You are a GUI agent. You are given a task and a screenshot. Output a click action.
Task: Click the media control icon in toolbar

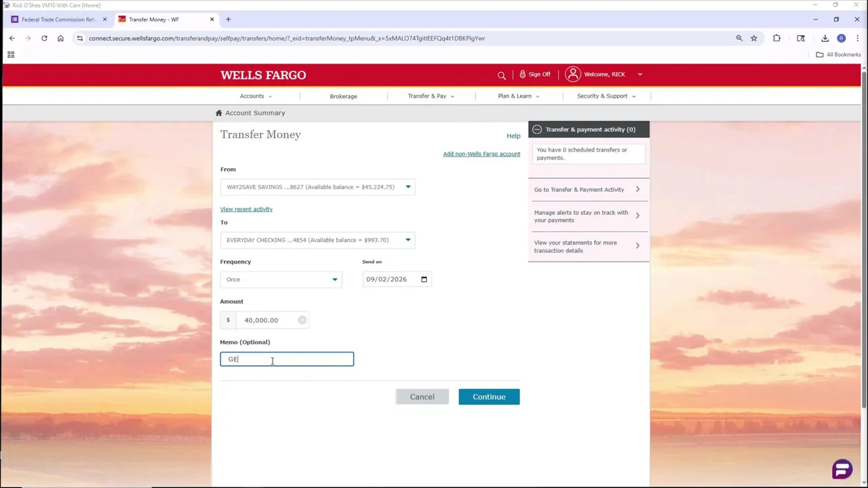click(x=801, y=38)
